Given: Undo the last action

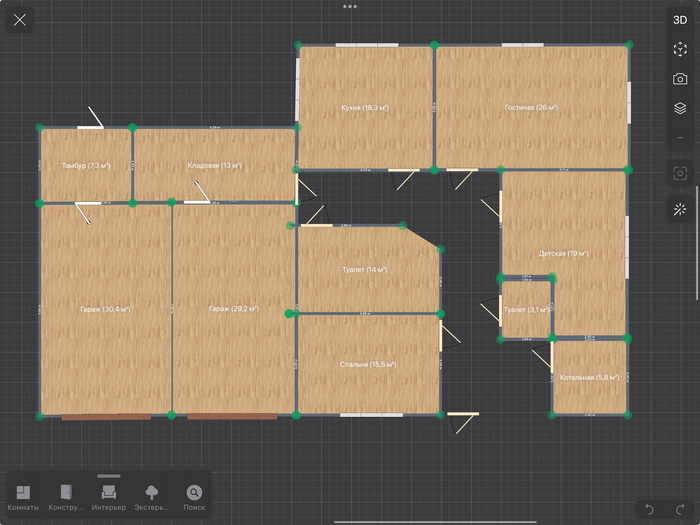Looking at the screenshot, I should [650, 510].
